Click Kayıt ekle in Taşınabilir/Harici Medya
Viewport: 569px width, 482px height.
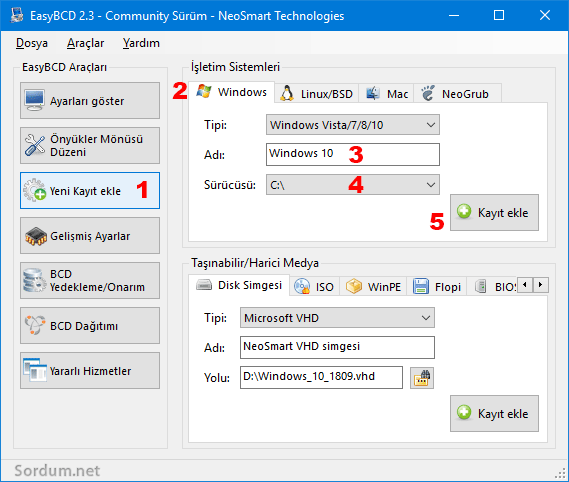pyautogui.click(x=494, y=413)
